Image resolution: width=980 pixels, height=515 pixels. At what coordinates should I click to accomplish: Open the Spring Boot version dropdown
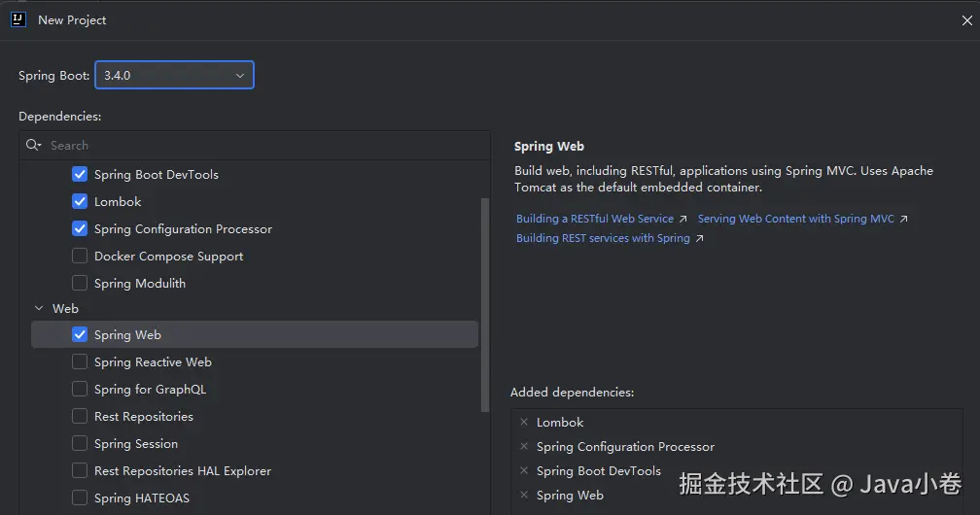[x=174, y=75]
